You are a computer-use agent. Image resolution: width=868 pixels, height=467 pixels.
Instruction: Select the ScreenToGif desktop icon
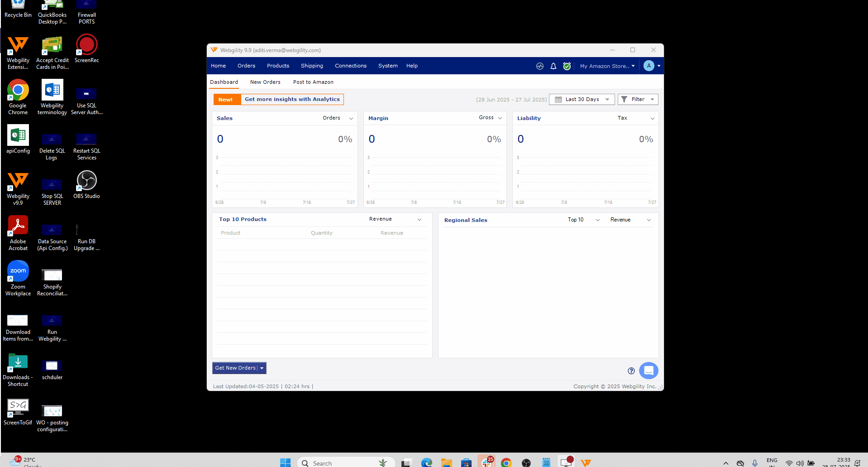(x=18, y=412)
